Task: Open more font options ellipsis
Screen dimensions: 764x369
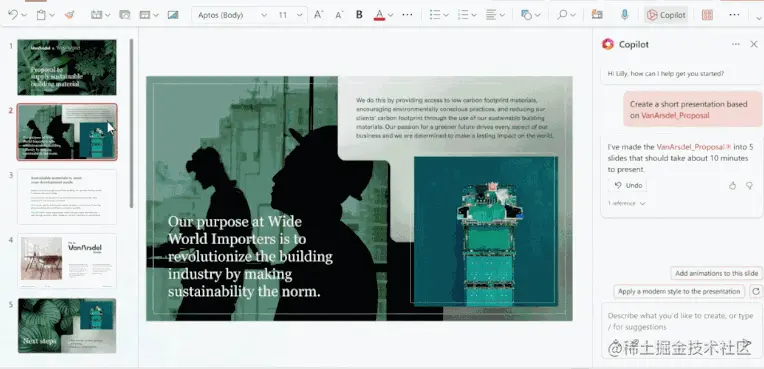Action: click(x=407, y=15)
